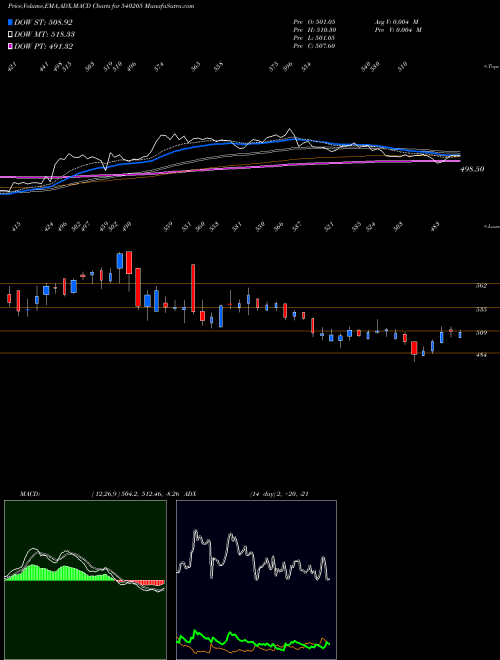Viewport: 500px width, 660px height.
Task: Click the 'Avg V: 0.004 M' value
Action: [396, 21]
